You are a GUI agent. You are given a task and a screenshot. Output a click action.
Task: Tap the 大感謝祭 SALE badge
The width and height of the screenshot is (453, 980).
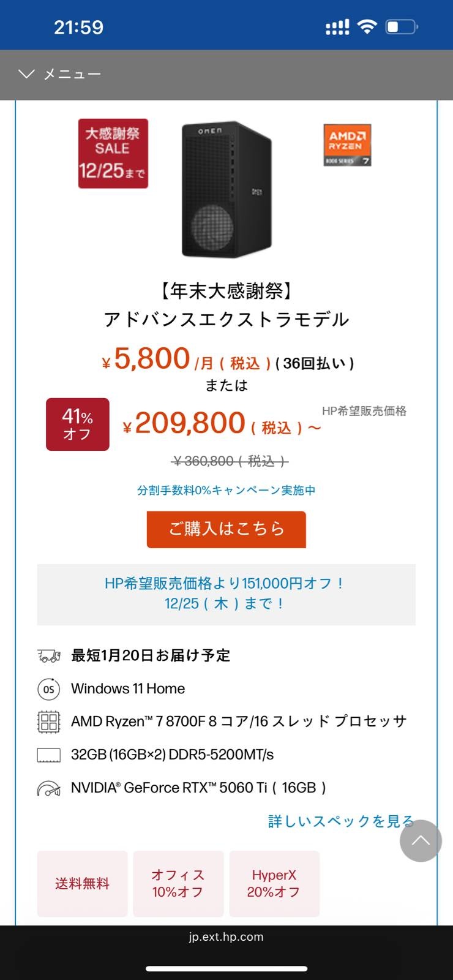pyautogui.click(x=113, y=153)
